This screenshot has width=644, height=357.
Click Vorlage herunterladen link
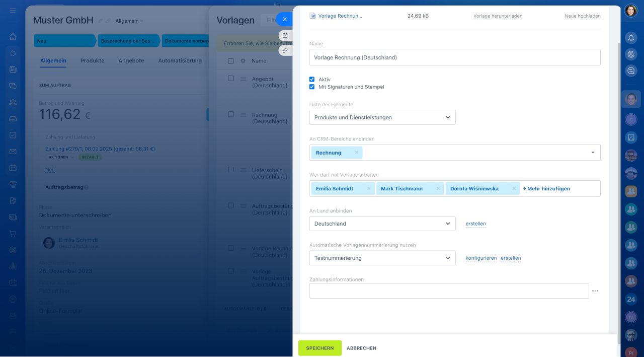tap(498, 16)
